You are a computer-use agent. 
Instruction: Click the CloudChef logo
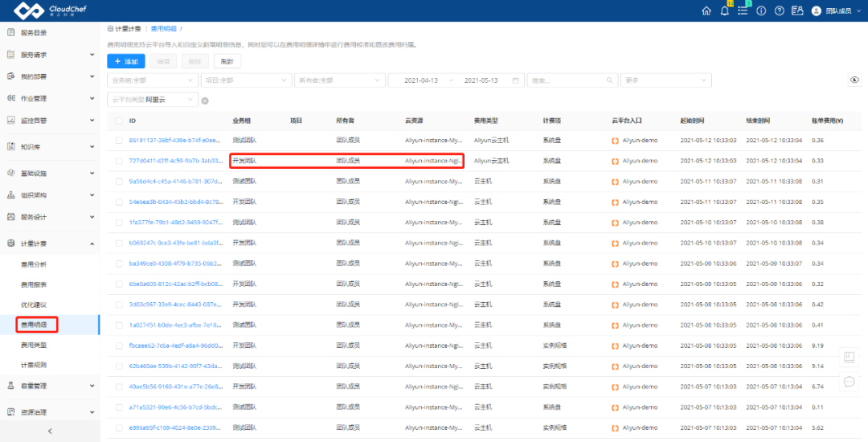point(50,10)
